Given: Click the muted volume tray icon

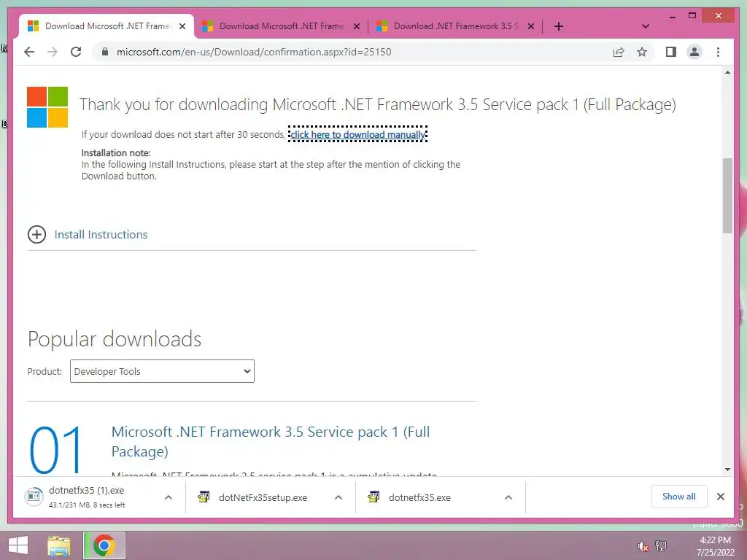Looking at the screenshot, I should pyautogui.click(x=643, y=546).
